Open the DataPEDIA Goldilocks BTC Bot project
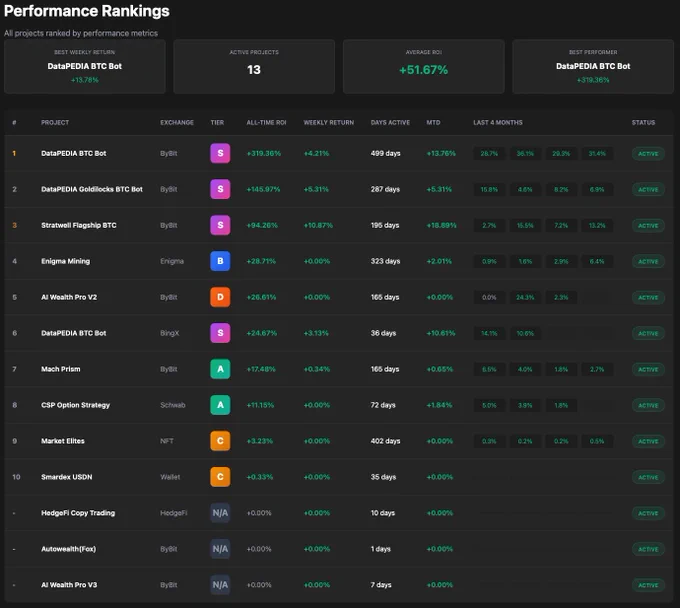The image size is (680, 608). point(92,189)
